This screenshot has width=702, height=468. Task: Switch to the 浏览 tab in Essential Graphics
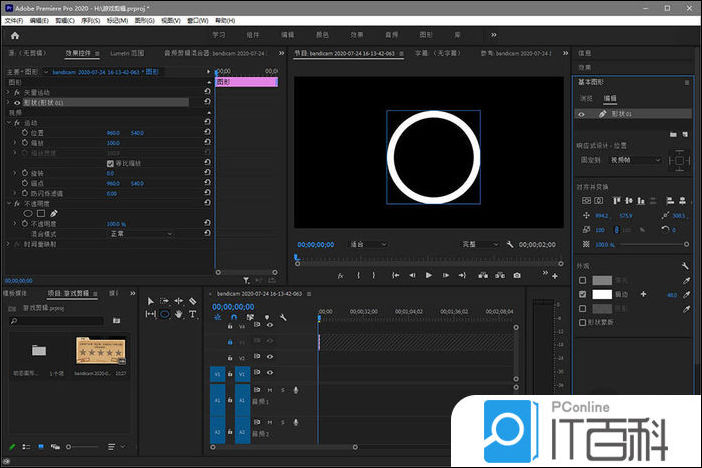(x=587, y=99)
